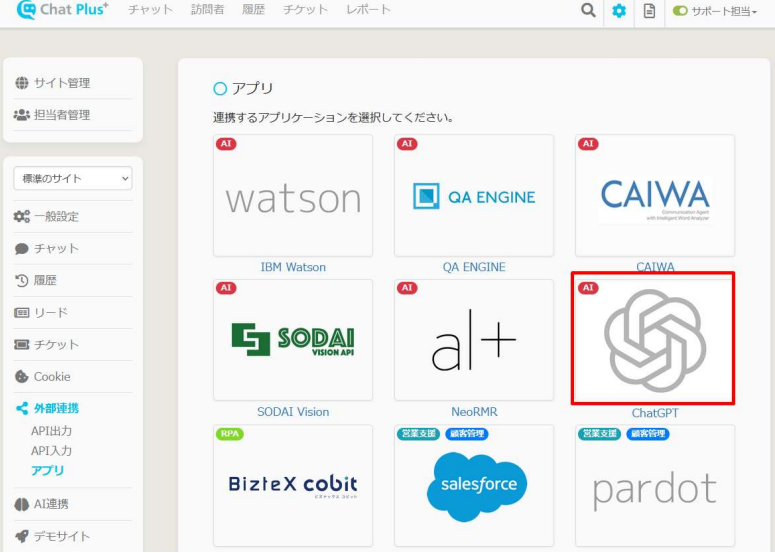Toggle the support agent status switch
This screenshot has width=775, height=553.
[680, 11]
